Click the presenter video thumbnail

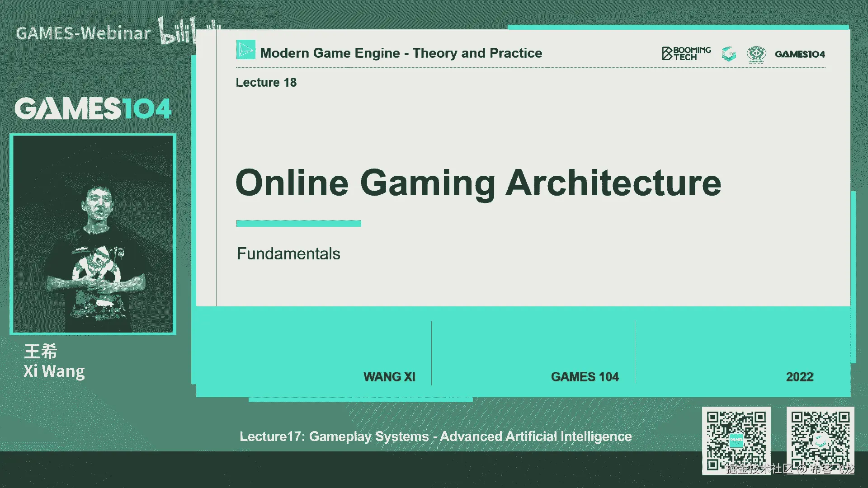click(93, 234)
